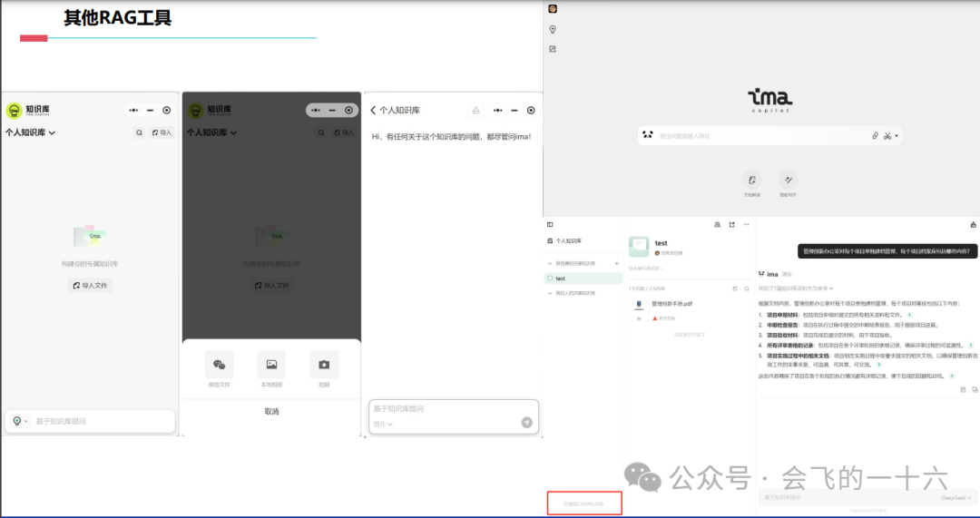Select 个人知识库 in desktop sidebar

coord(564,240)
